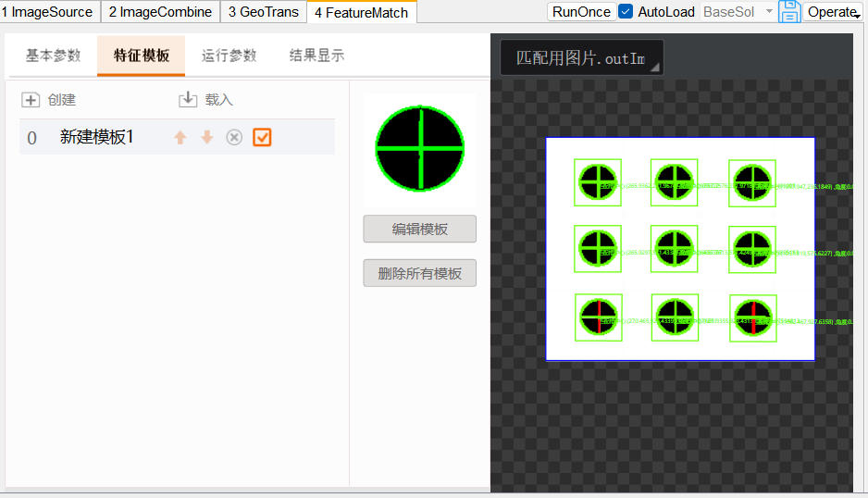The height and width of the screenshot is (498, 868).
Task: Click the 创建 (create template) plus icon
Action: (31, 100)
